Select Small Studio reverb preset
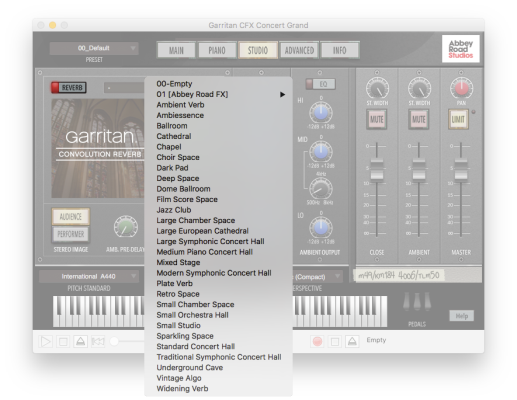 pyautogui.click(x=218, y=326)
